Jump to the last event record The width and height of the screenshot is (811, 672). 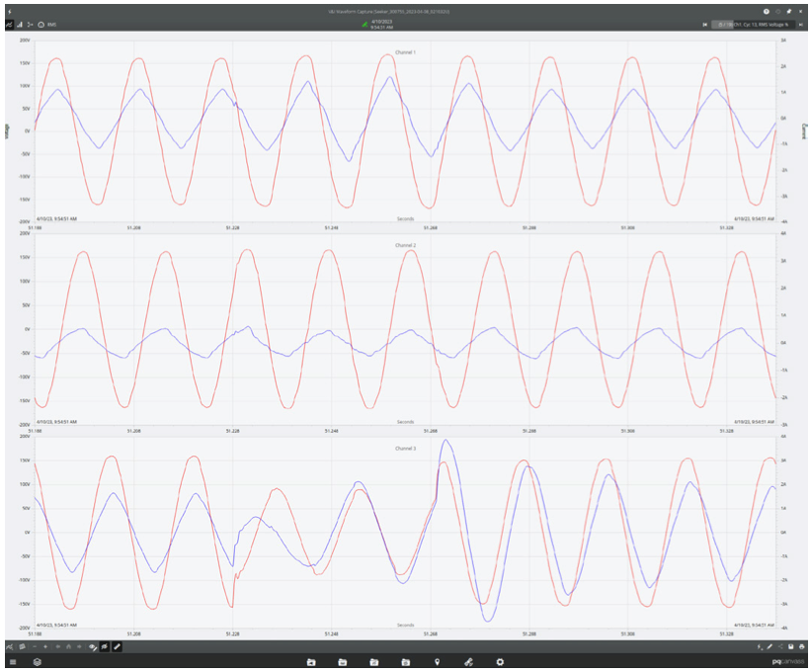pyautogui.click(x=801, y=25)
